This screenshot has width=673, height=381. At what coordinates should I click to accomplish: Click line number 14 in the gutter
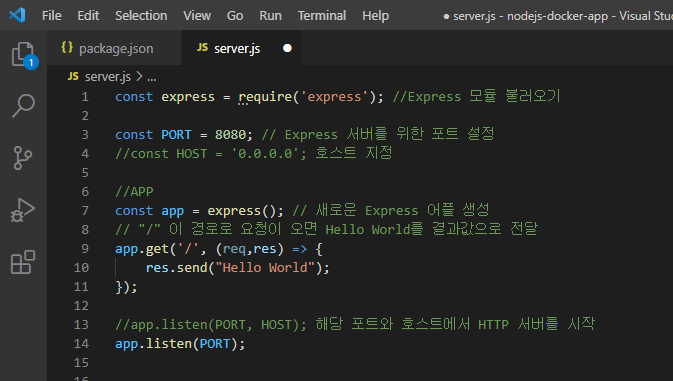pyautogui.click(x=81, y=344)
